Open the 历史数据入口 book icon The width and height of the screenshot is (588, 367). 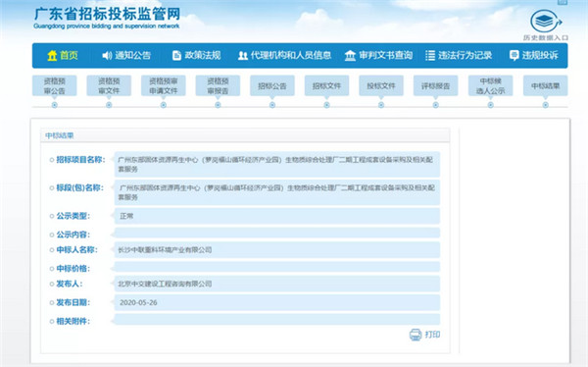tap(546, 22)
